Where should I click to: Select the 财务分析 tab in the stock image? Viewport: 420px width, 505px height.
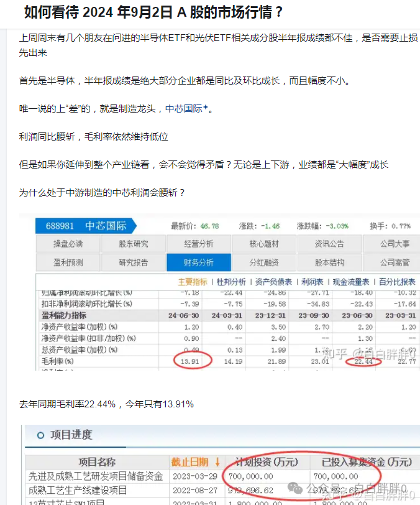tap(199, 262)
